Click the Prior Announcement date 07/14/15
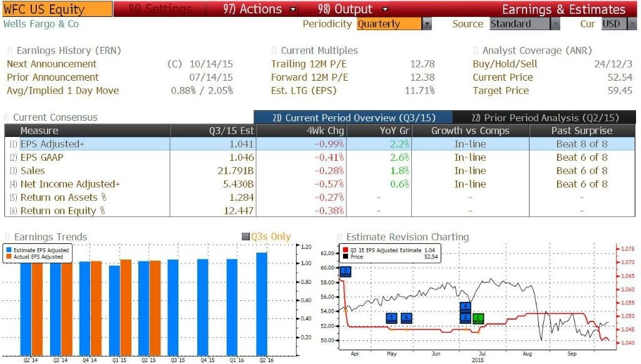Viewport: 641px width, 364px height. (211, 77)
